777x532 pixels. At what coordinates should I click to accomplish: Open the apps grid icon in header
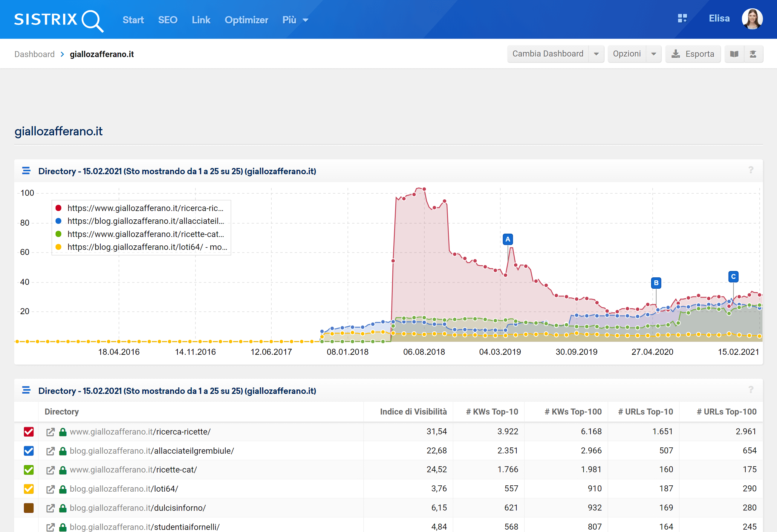(682, 19)
